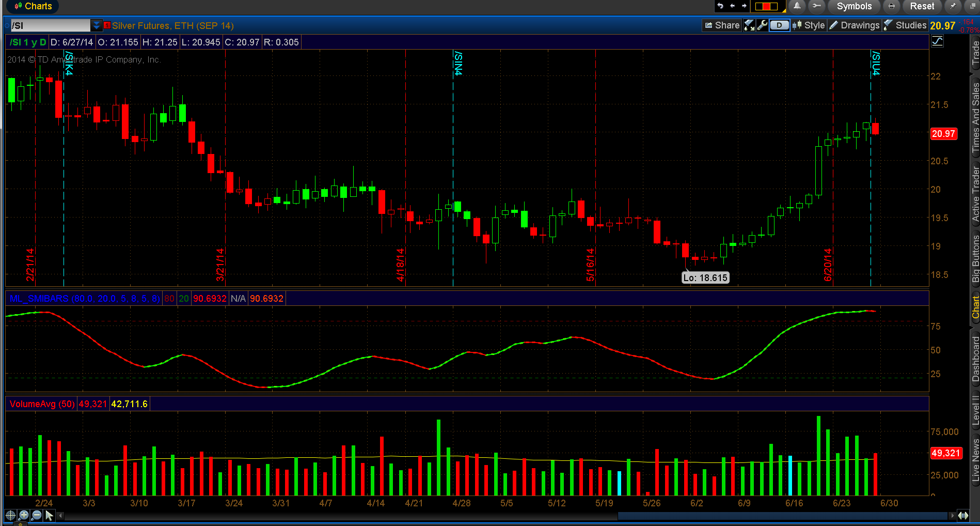Click the 5/16/14 date marker
This screenshot has width=980, height=526.
pos(590,265)
